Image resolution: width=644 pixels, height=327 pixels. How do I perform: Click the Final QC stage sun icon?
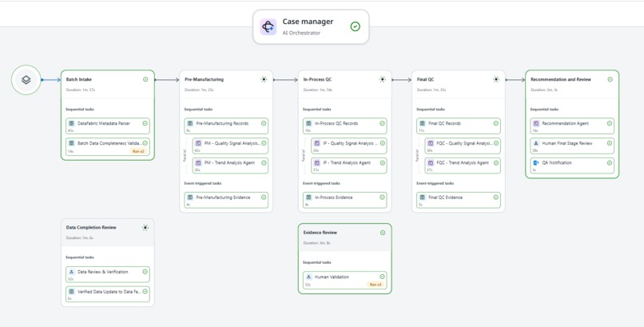[496, 79]
